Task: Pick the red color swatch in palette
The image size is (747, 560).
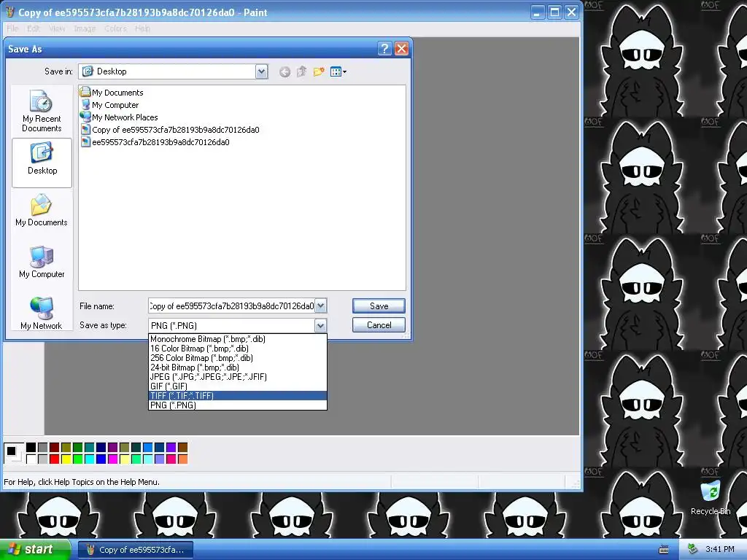Action: click(x=54, y=459)
